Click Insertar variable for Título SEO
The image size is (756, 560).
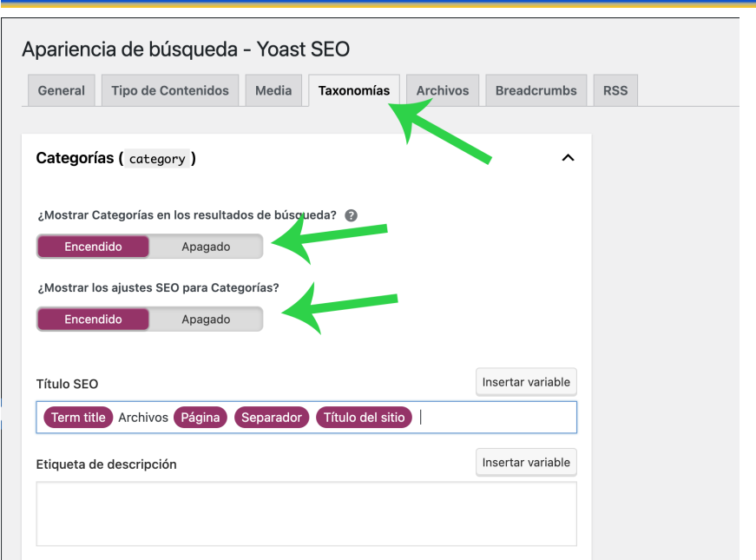pos(526,382)
